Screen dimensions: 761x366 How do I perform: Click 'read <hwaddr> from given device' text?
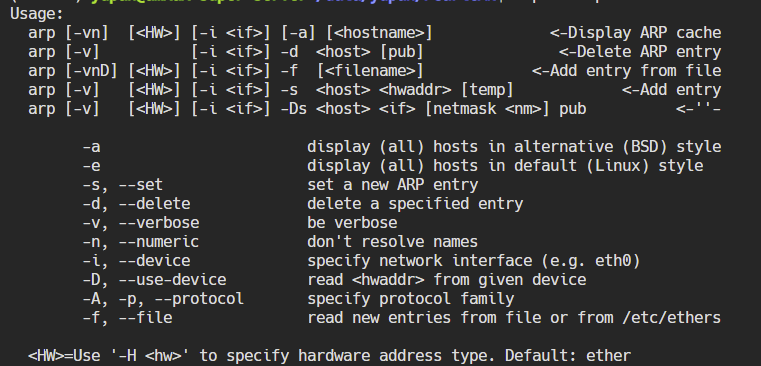point(447,280)
